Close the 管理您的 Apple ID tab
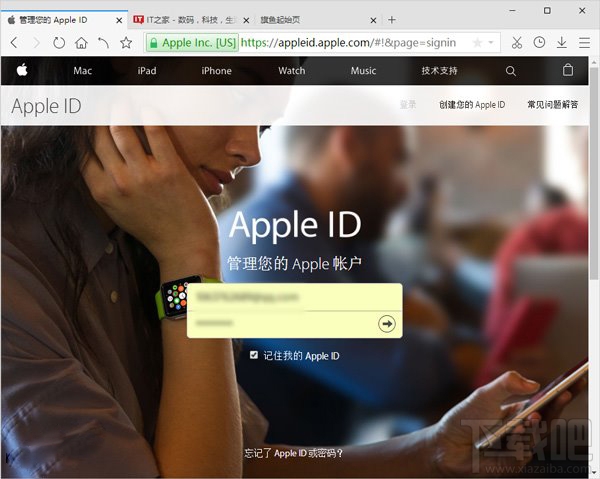 (x=119, y=20)
